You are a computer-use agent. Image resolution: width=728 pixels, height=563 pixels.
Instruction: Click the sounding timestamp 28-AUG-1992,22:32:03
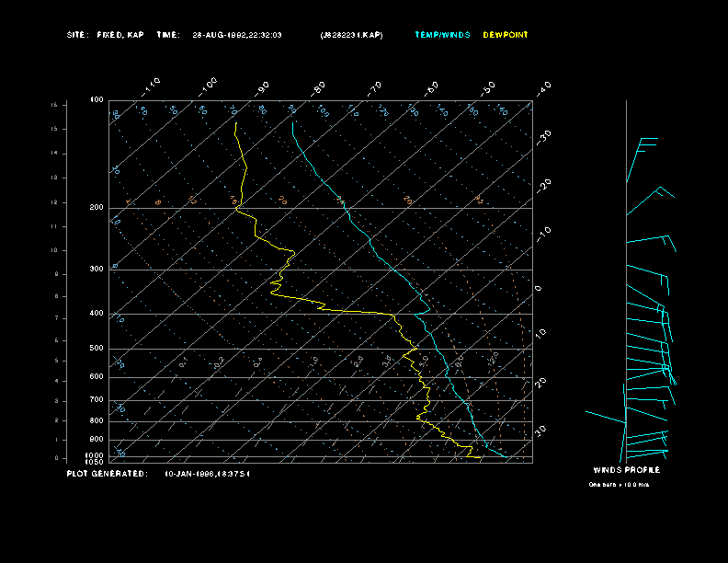(x=237, y=35)
